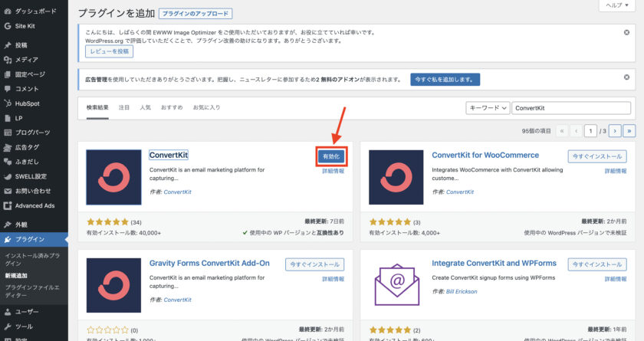The width and height of the screenshot is (644, 341).
Task: Open Site Kit Google icon
Action: 8,26
